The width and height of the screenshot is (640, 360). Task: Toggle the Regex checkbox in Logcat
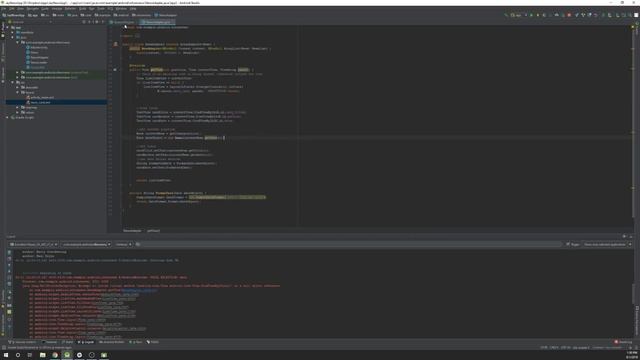pos(573,244)
